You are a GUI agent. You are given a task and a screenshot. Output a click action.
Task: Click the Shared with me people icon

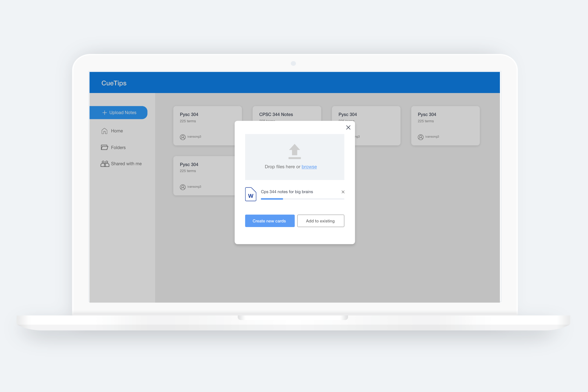point(105,164)
